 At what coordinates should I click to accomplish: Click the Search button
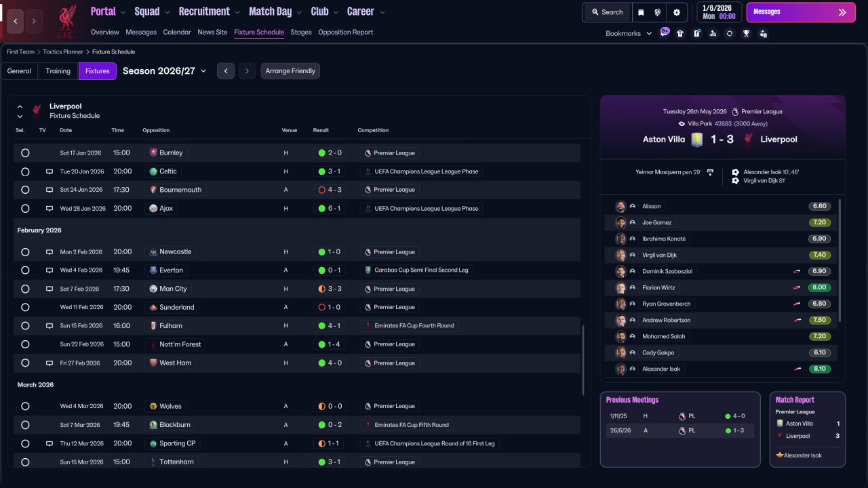607,12
